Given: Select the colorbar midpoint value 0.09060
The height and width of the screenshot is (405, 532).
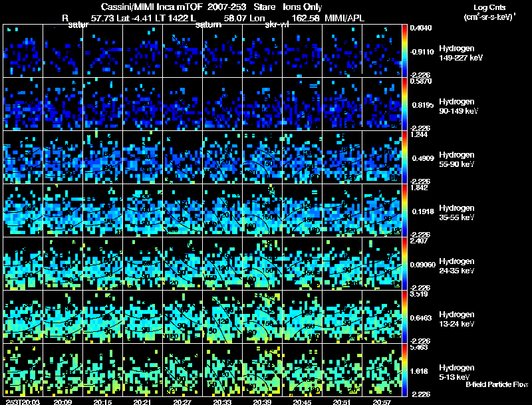Looking at the screenshot, I should coord(423,265).
